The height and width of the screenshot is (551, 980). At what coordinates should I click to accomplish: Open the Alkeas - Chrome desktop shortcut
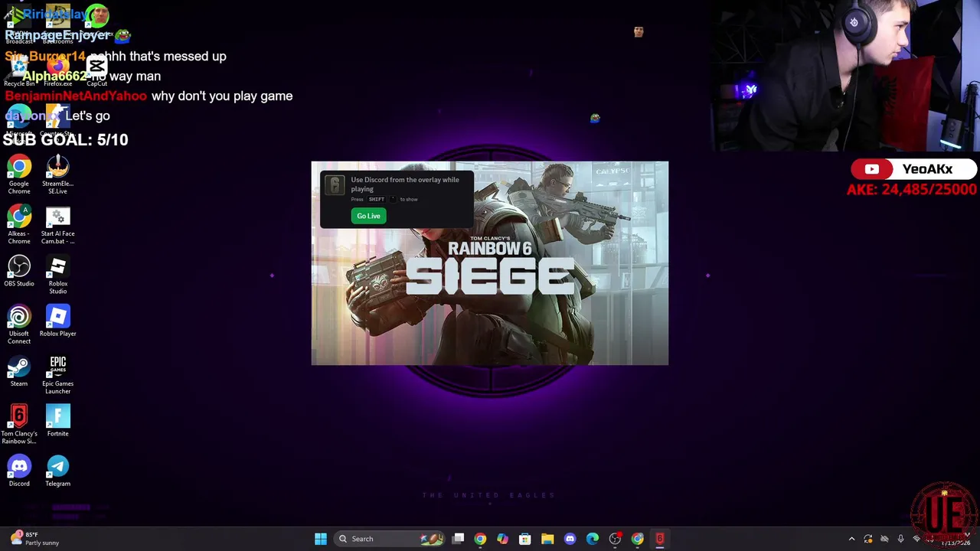tap(19, 225)
